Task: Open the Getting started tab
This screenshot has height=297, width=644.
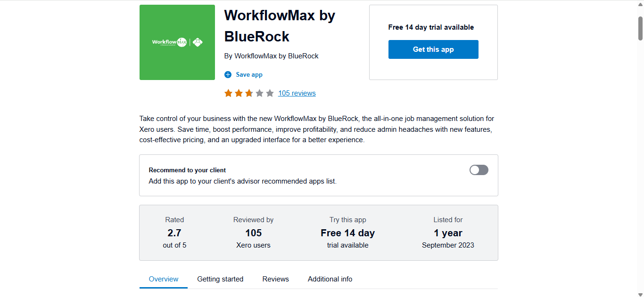Action: pos(220,279)
